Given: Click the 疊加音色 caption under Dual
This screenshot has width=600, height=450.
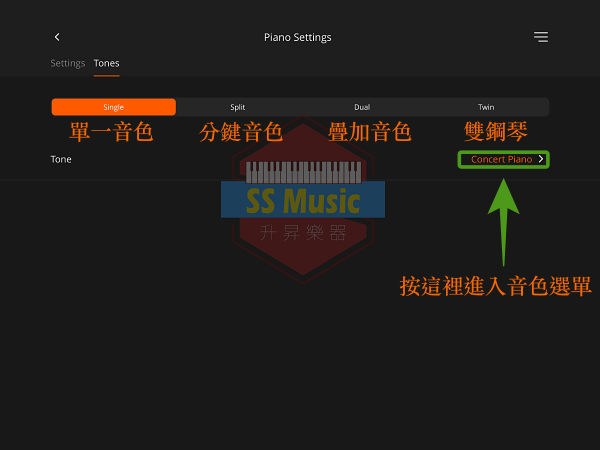Looking at the screenshot, I should (369, 132).
